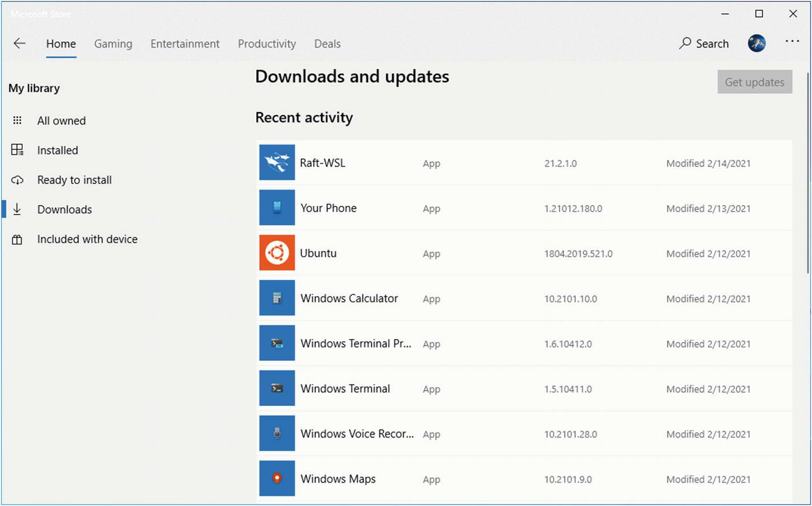Click the Your Phone app icon
The image size is (812, 506).
coord(277,208)
